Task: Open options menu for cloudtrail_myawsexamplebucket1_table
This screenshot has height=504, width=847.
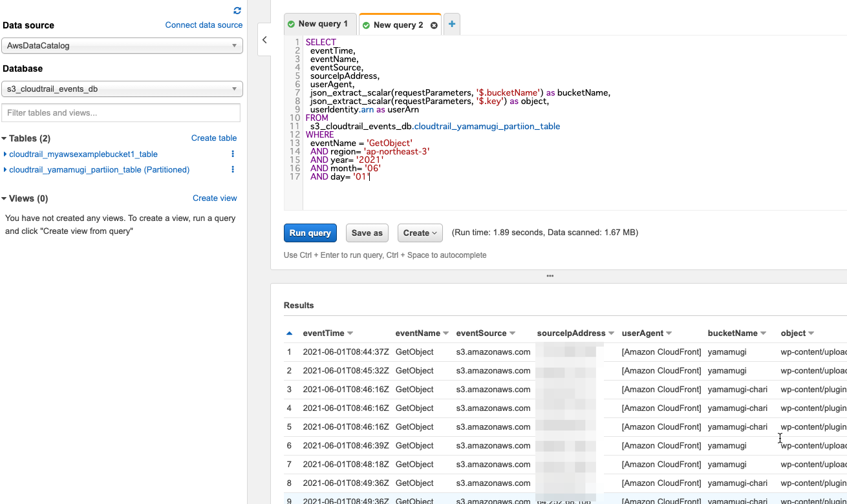Action: [x=233, y=154]
